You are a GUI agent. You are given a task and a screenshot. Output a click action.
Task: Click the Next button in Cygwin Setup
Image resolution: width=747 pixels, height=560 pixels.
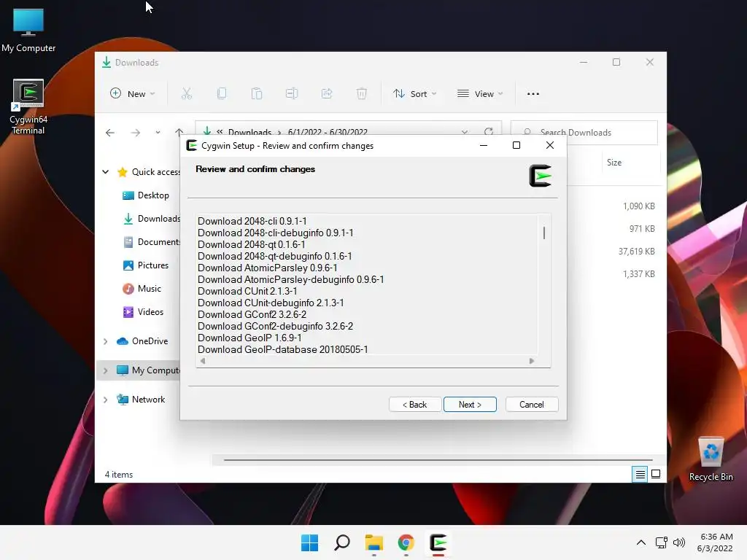coord(470,404)
